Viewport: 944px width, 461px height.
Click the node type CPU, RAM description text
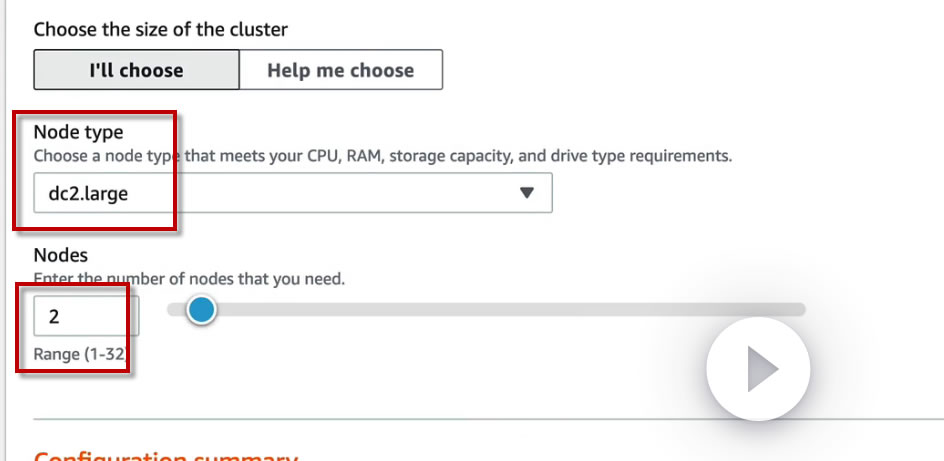[x=383, y=156]
